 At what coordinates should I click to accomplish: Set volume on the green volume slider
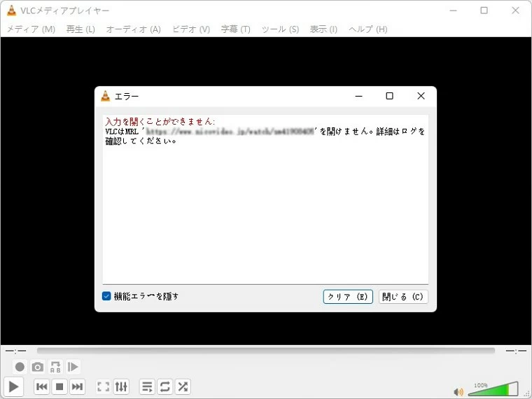point(493,388)
